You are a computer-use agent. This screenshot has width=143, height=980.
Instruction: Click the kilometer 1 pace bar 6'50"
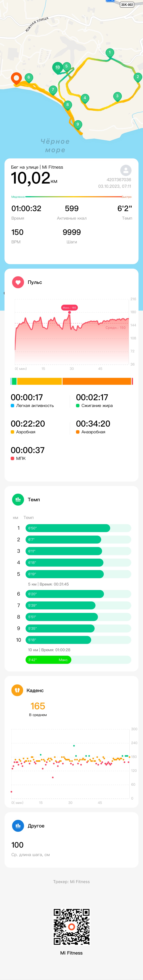coord(68,528)
